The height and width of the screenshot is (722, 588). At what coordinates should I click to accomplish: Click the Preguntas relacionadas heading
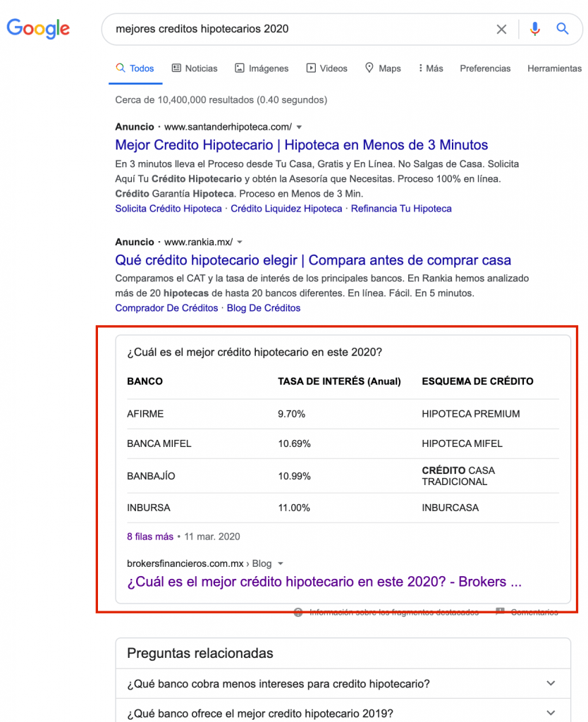coord(200,654)
